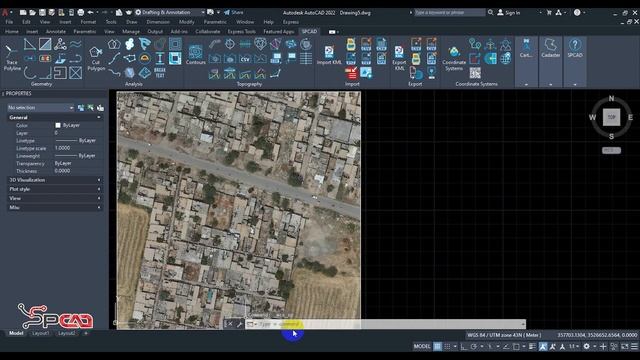Click the customization menu icon in status bar
The height and width of the screenshot is (360, 640).
[x=634, y=347]
